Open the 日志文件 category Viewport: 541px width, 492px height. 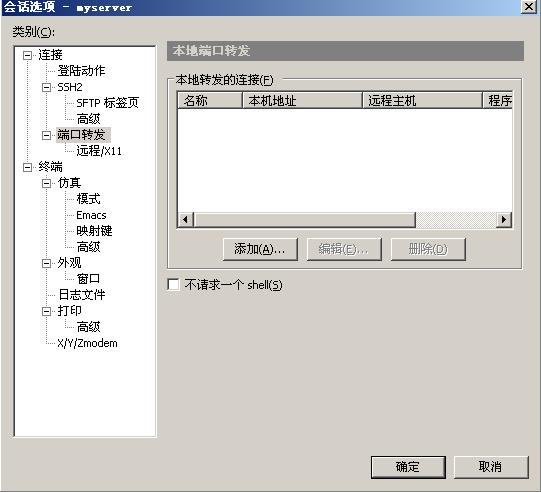82,295
